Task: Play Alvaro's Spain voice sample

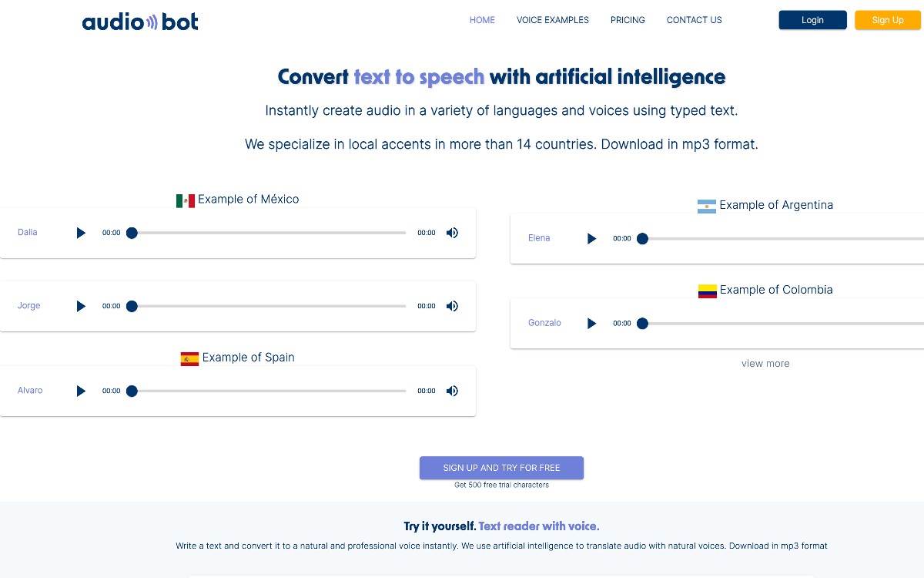Action: pyautogui.click(x=81, y=391)
